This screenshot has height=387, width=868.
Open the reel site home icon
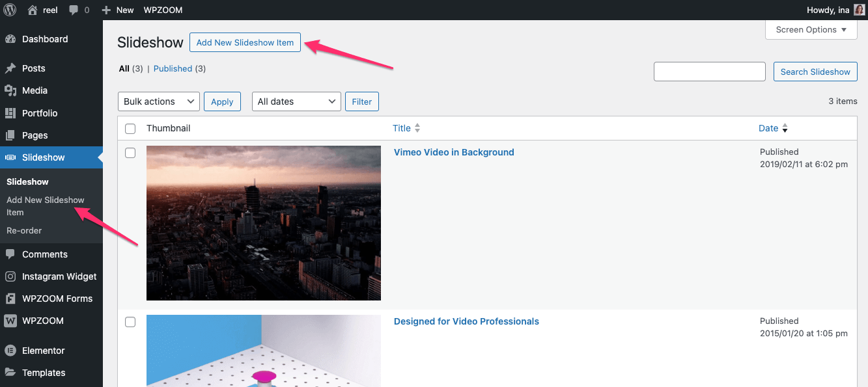[33, 10]
